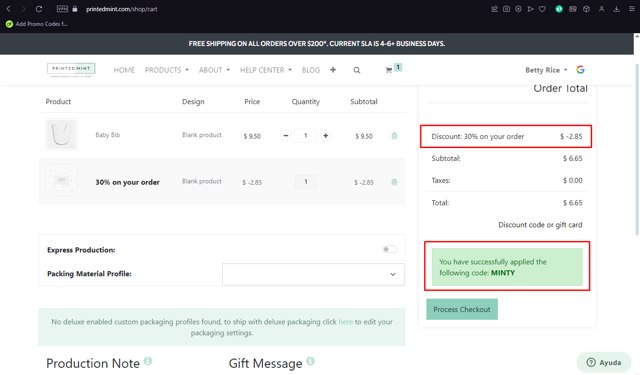Open the PRODUCTS dropdown menu
The width and height of the screenshot is (640, 375).
tap(167, 70)
